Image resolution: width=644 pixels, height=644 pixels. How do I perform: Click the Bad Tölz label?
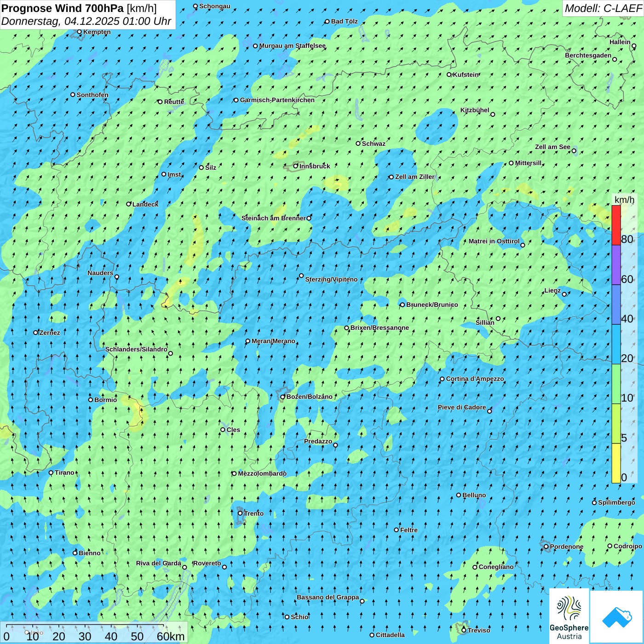coord(345,22)
